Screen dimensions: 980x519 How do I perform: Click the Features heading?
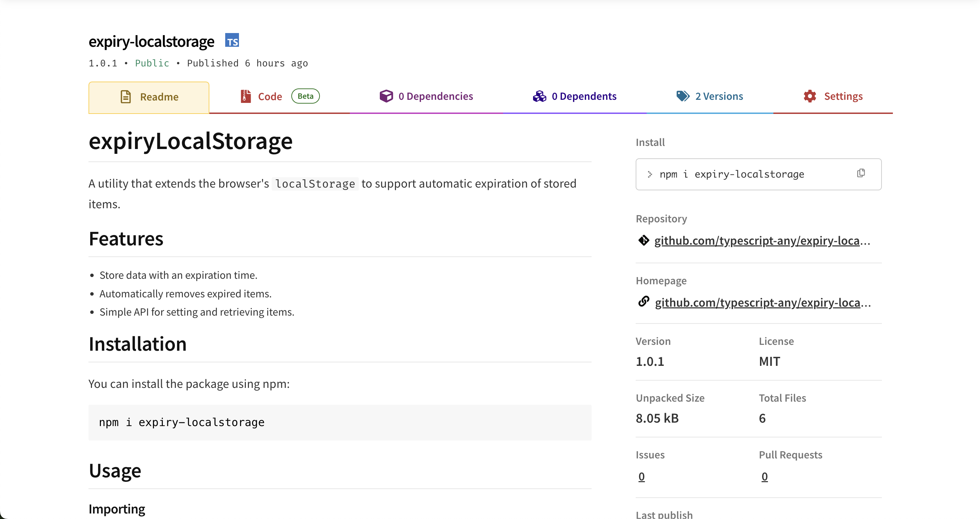126,239
